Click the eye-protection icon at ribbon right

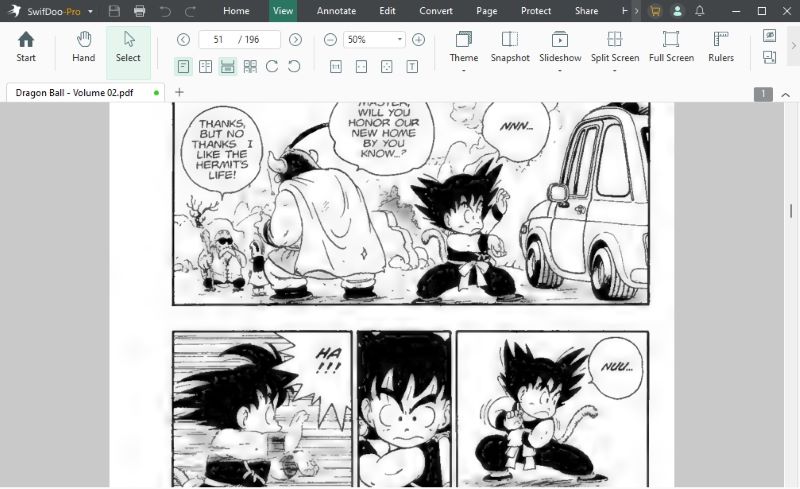[769, 35]
